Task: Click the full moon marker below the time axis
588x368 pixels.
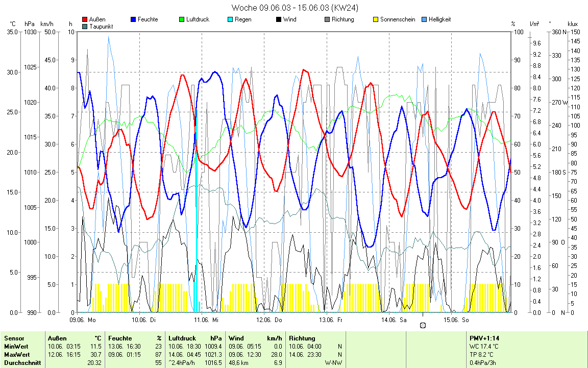Action: (423, 325)
